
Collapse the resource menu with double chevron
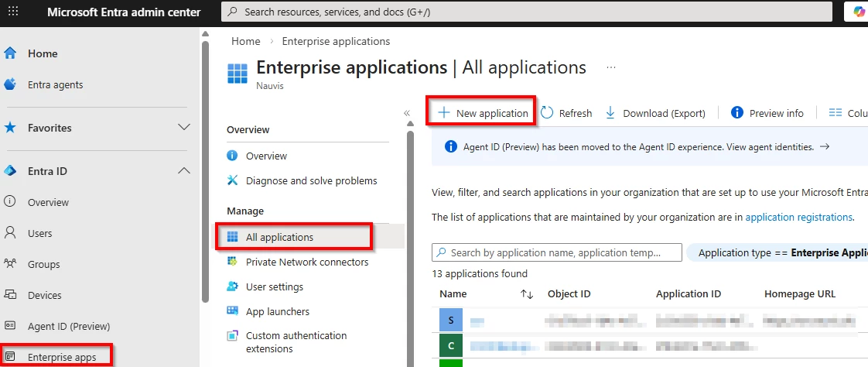[x=407, y=113]
